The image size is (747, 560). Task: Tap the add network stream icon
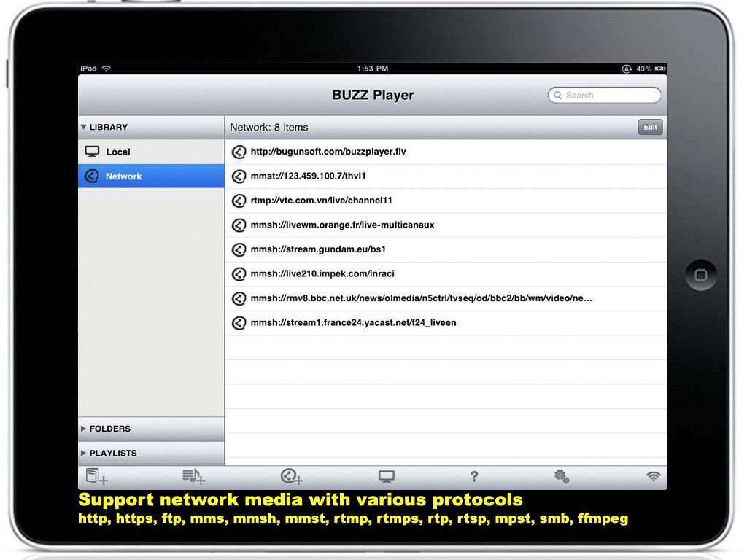pyautogui.click(x=292, y=476)
